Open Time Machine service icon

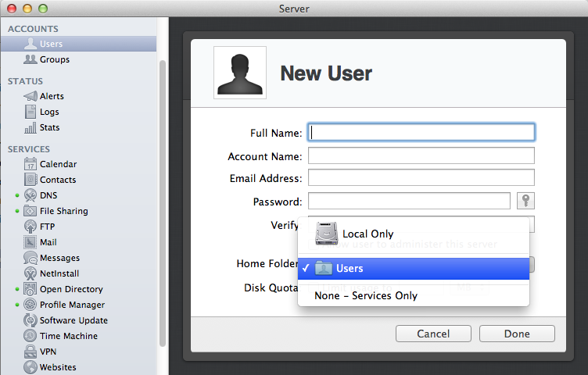30,336
